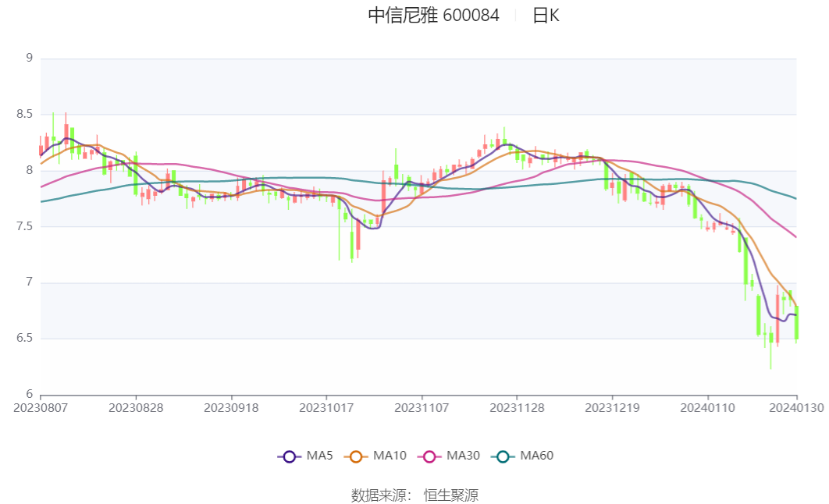
Task: Toggle the MA5 legend series
Action: pos(305,456)
